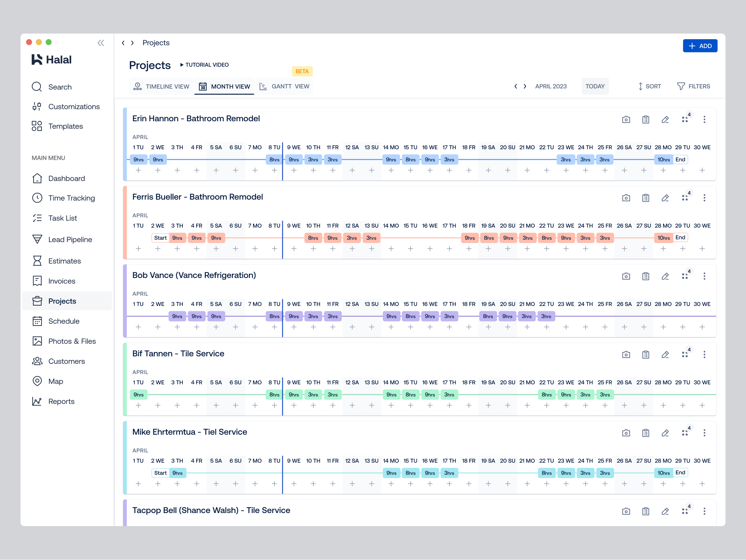This screenshot has height=560, width=746.
Task: Navigate to Photos & Files
Action: (x=71, y=341)
